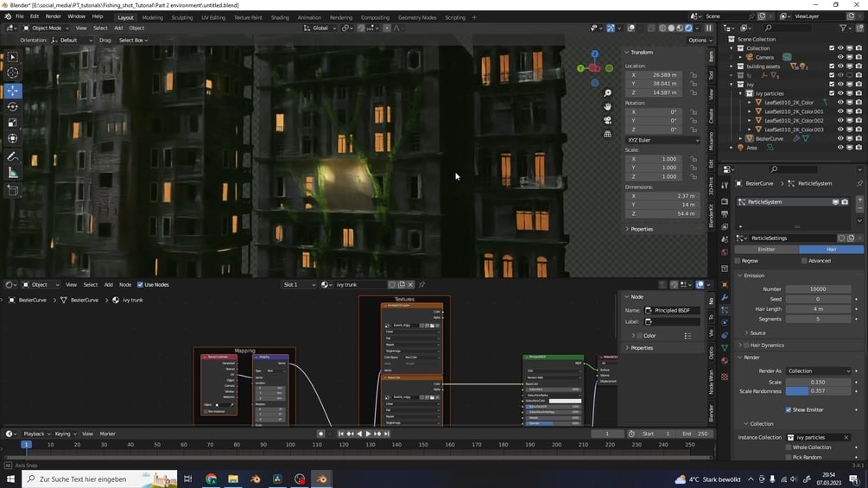
Task: Choose the Scale tool
Action: (x=12, y=123)
